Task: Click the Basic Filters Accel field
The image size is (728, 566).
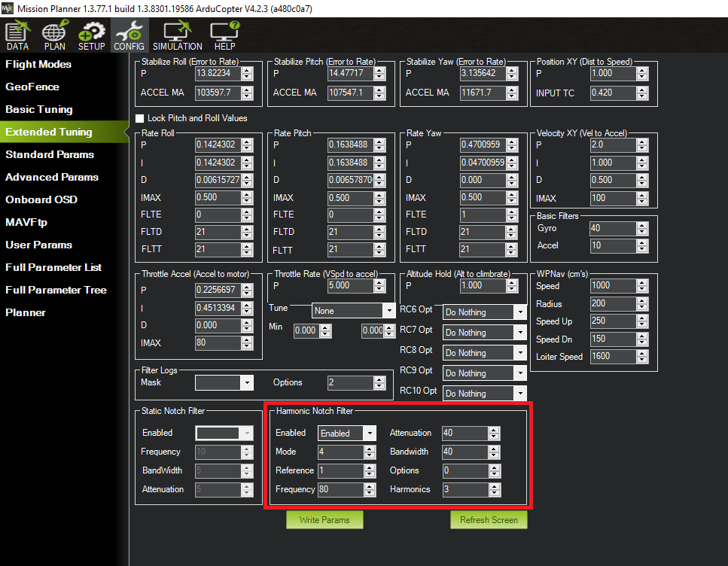Action: 613,245
